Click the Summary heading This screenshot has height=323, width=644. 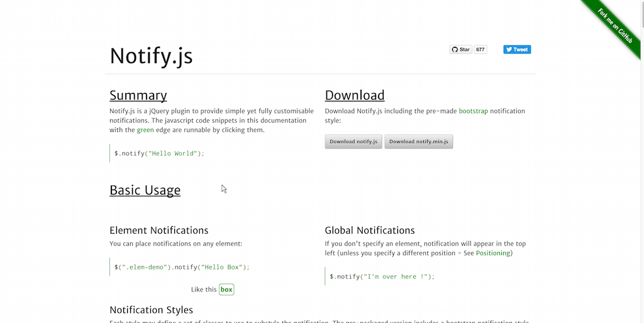tap(138, 95)
